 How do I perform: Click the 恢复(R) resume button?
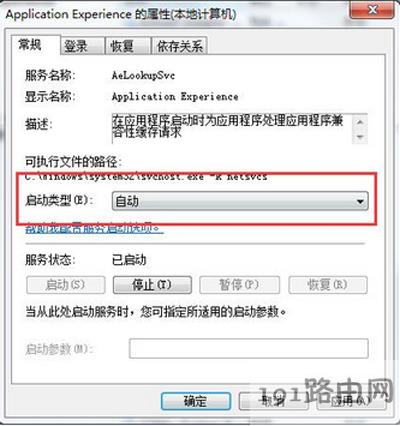pyautogui.click(x=328, y=285)
